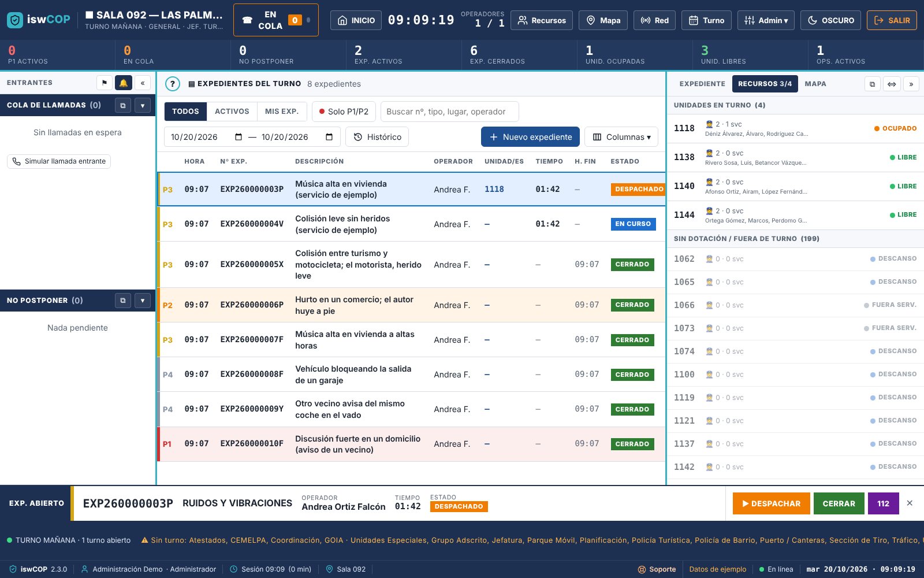Collapse the No Postponer section
This screenshot has height=578, width=924.
tap(143, 301)
